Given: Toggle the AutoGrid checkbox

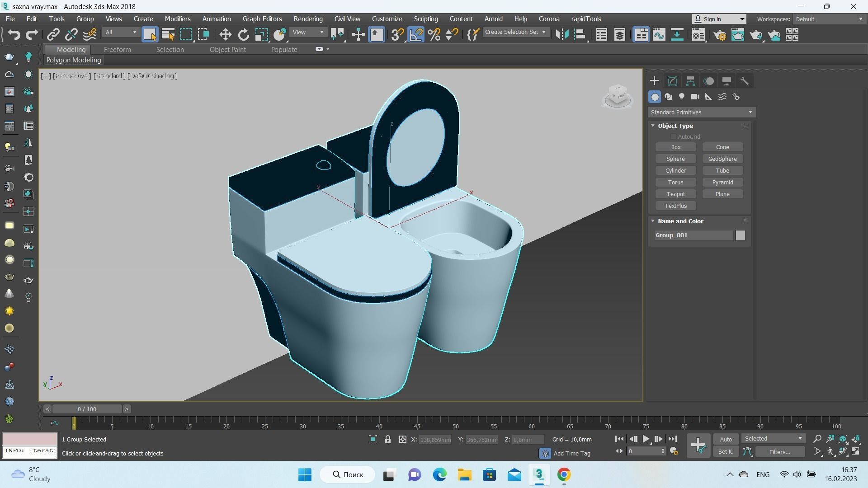Looking at the screenshot, I should [x=673, y=137].
